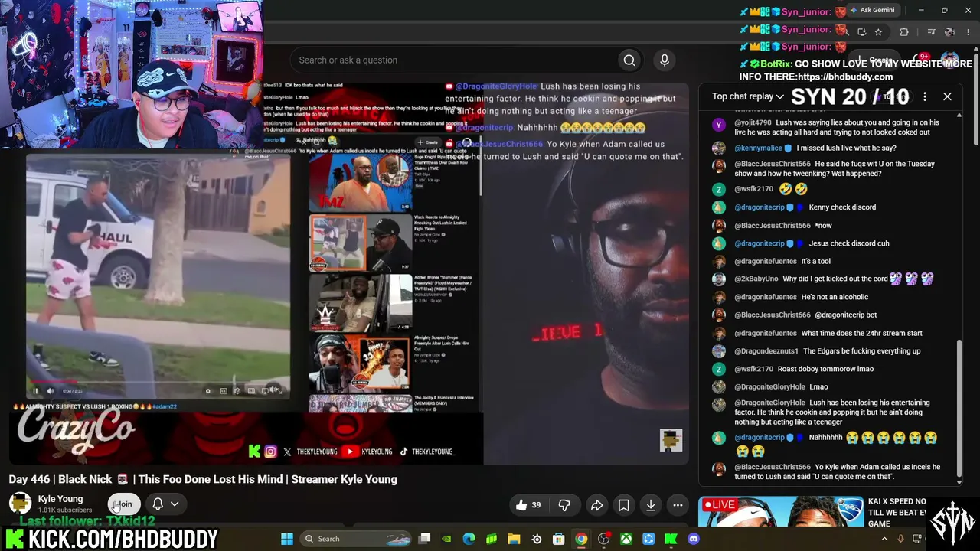Open Task View on the taskbar
This screenshot has width=980, height=551.
tap(424, 539)
